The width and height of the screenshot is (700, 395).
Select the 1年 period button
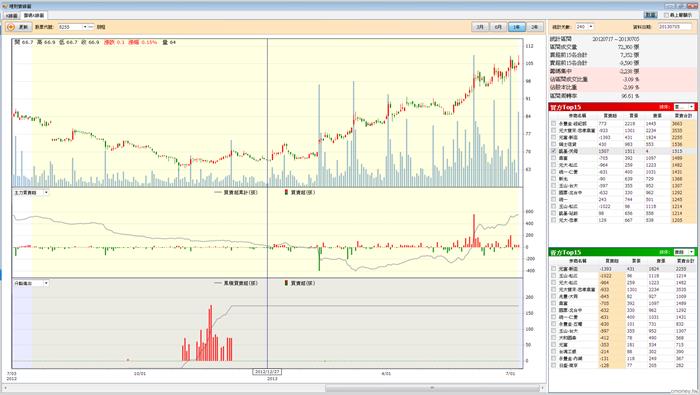pos(517,27)
